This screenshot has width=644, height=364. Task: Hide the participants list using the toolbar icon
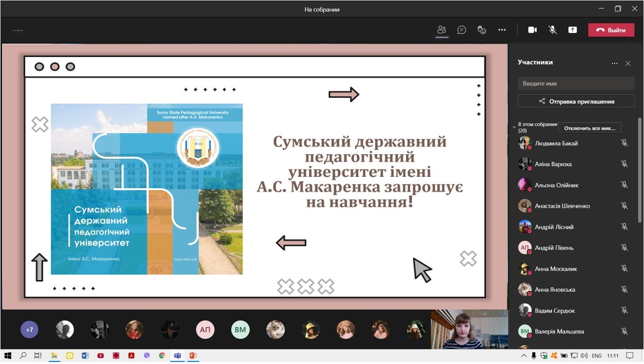[x=441, y=30]
